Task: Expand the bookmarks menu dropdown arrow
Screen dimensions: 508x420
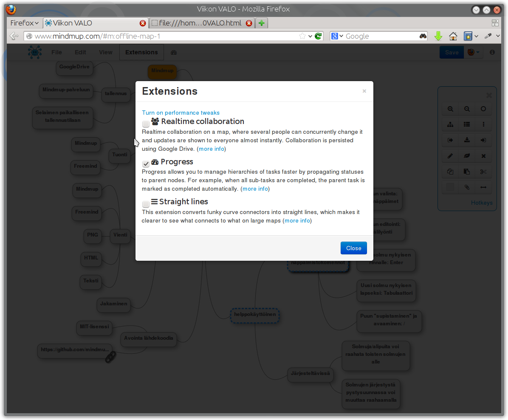Action: (x=476, y=36)
